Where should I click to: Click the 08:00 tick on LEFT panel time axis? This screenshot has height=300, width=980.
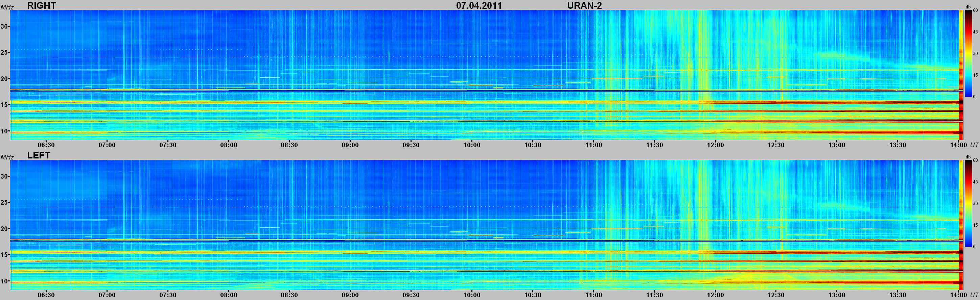(x=229, y=295)
